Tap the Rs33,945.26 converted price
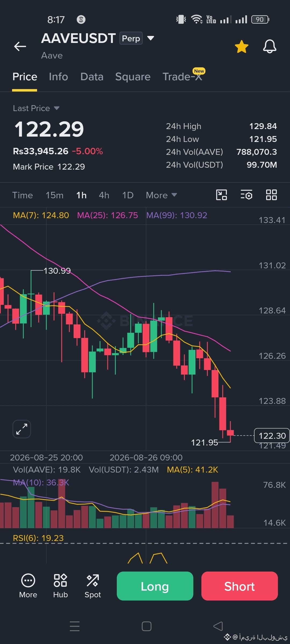 [41, 151]
